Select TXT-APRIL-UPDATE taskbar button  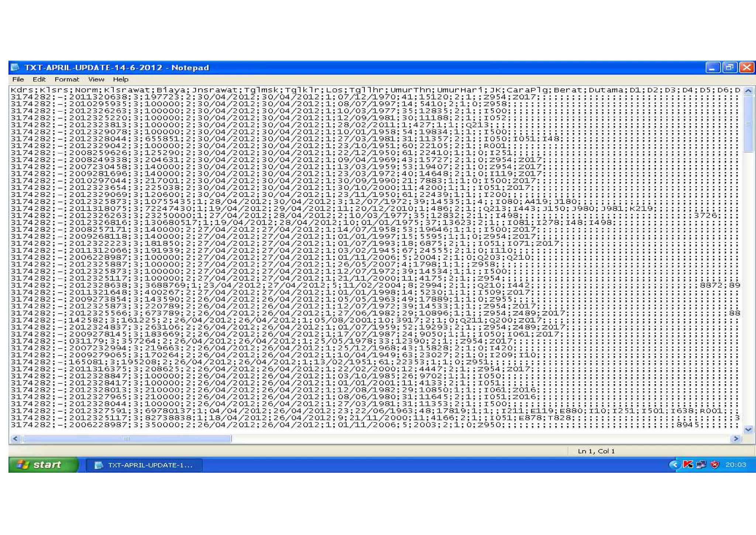coord(144,465)
